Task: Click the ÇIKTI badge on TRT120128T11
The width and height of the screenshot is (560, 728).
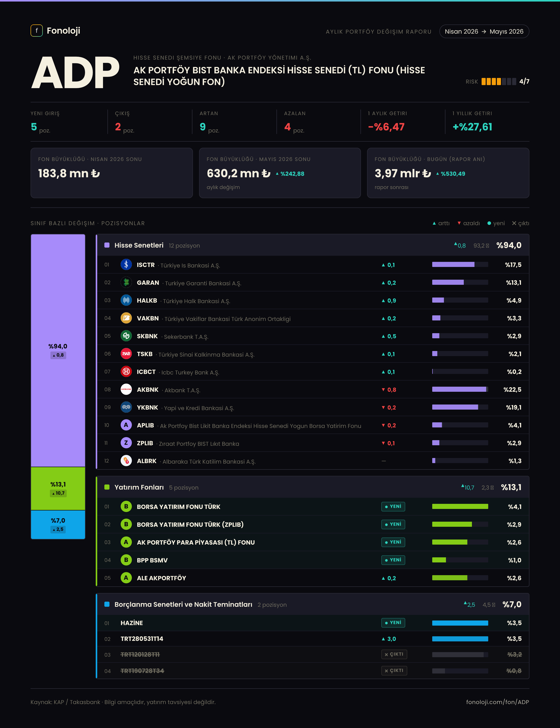Action: pyautogui.click(x=394, y=654)
